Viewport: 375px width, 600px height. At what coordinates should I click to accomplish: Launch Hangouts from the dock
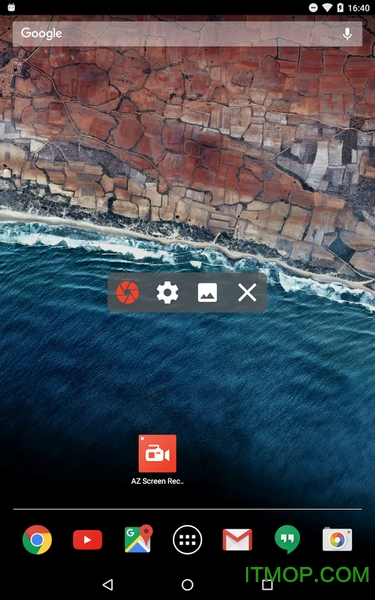pyautogui.click(x=287, y=540)
